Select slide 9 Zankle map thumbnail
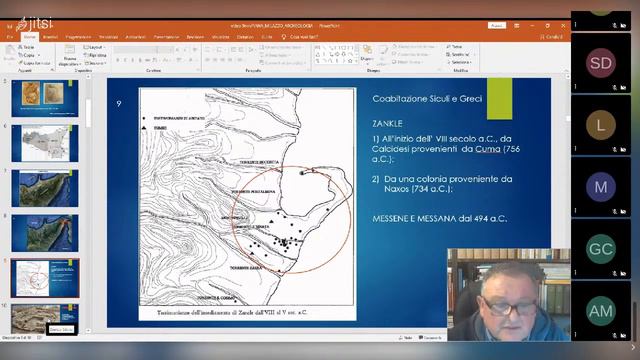The image size is (640, 360). pyautogui.click(x=45, y=278)
